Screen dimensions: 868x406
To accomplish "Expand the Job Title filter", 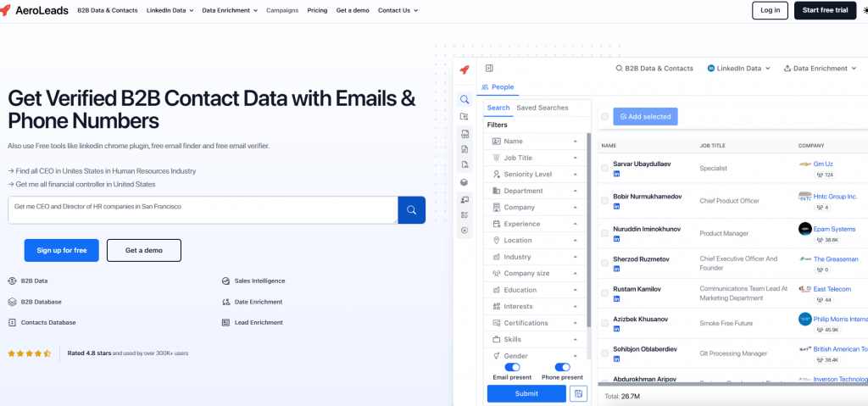I will pyautogui.click(x=536, y=158).
